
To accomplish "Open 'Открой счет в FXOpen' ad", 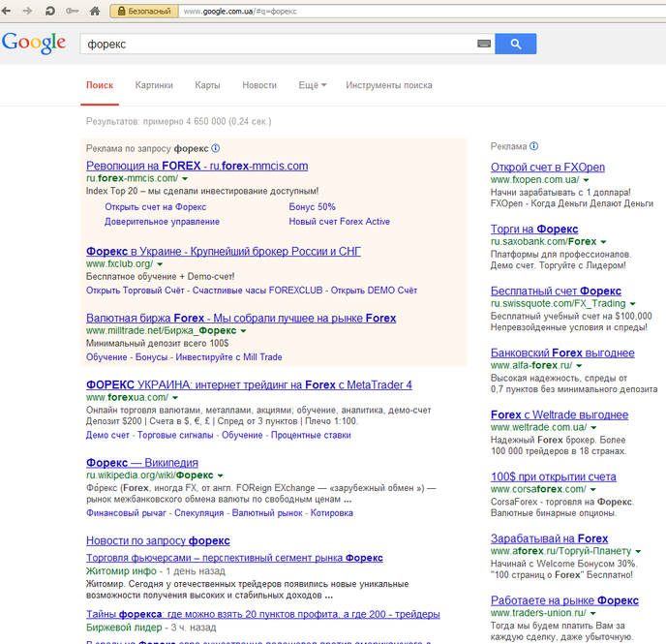I will pyautogui.click(x=548, y=167).
